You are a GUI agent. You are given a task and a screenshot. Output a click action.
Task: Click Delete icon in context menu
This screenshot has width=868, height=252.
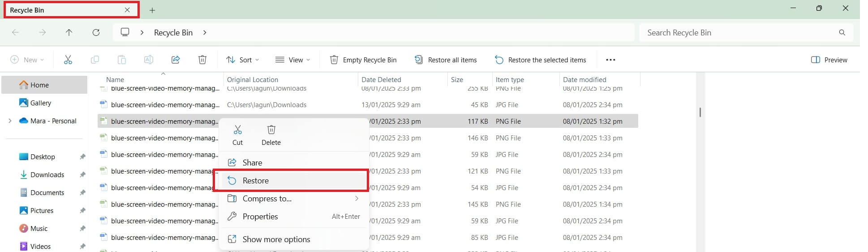tap(271, 135)
